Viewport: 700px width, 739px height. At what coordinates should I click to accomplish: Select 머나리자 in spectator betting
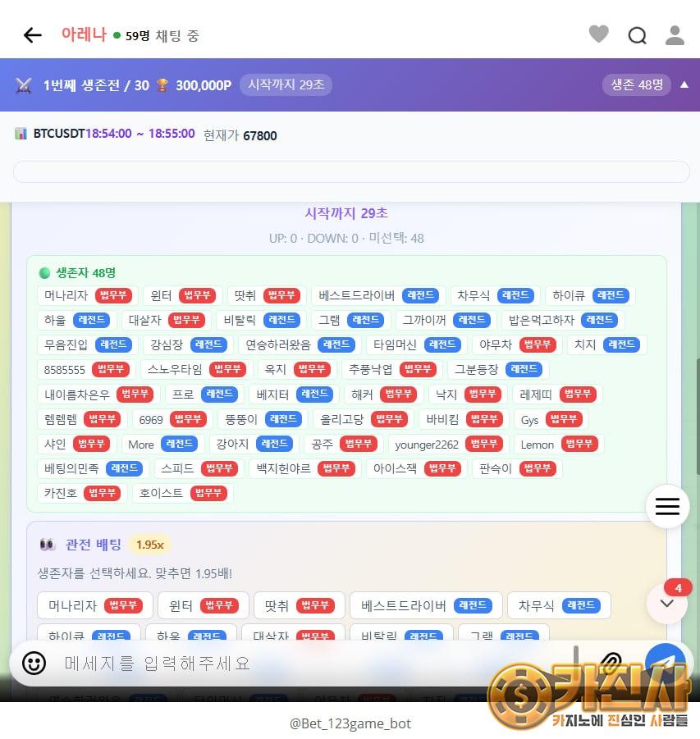point(95,605)
